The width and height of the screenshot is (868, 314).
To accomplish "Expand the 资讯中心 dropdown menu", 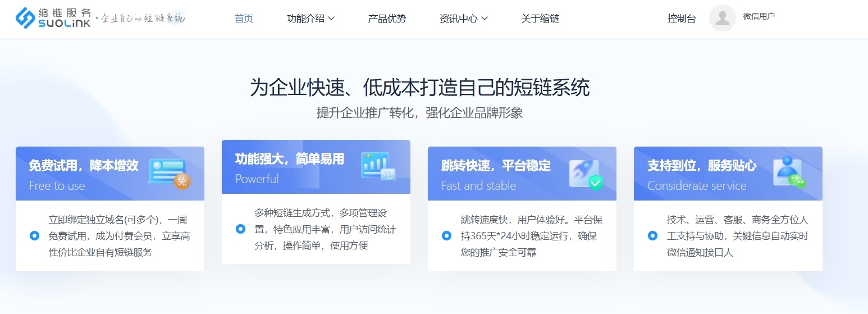I will (463, 19).
